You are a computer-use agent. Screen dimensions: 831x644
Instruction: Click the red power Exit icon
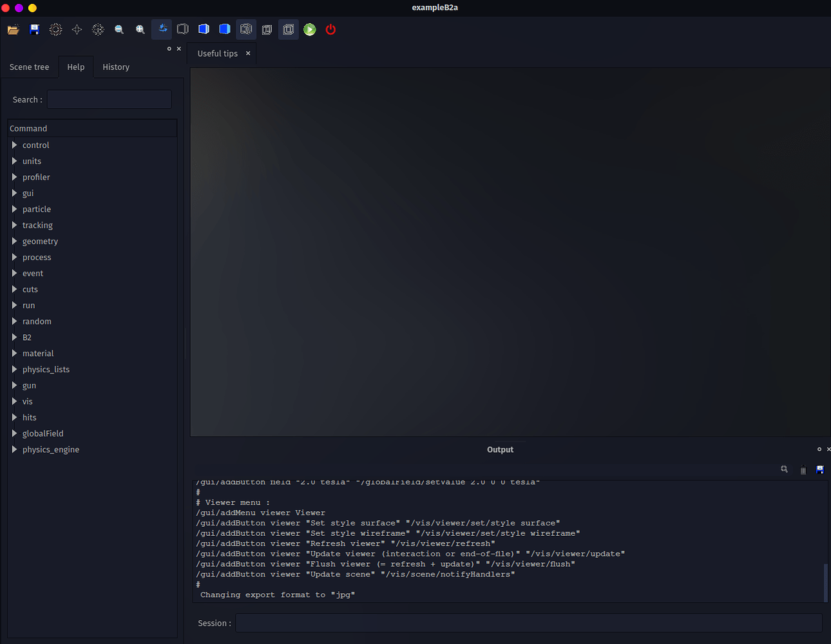(x=330, y=30)
